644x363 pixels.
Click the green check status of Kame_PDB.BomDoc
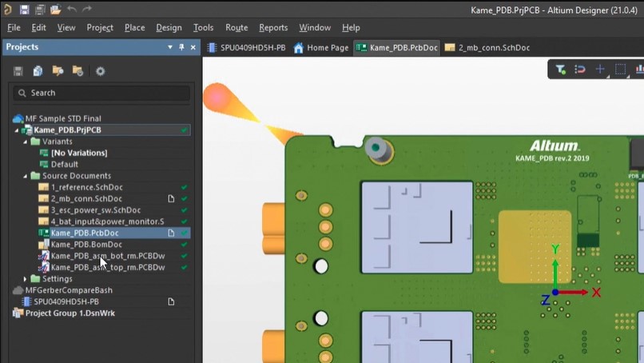point(185,244)
